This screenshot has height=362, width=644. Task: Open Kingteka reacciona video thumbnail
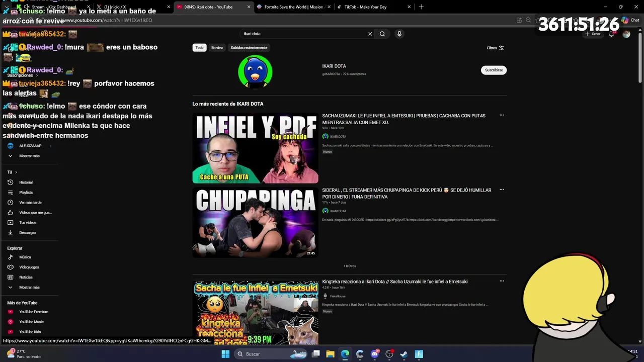pos(255,313)
